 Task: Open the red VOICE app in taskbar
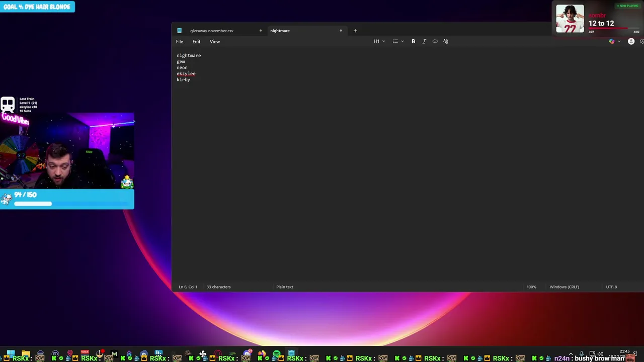click(85, 352)
